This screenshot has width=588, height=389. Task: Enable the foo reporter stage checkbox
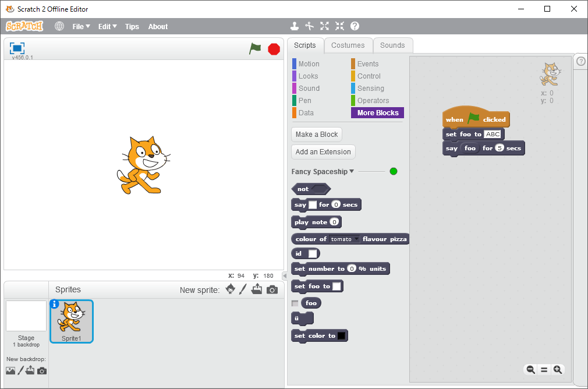[x=295, y=303]
